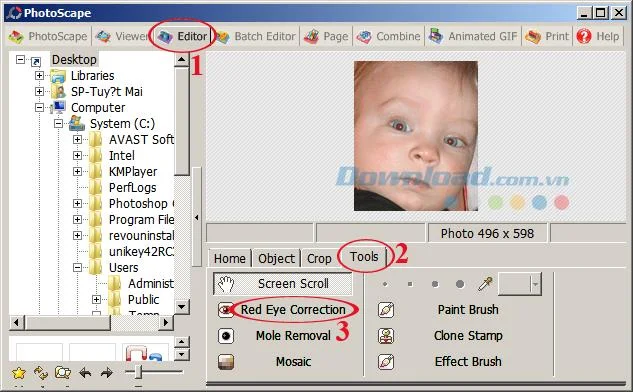Pick the small square brush size

pos(410,284)
